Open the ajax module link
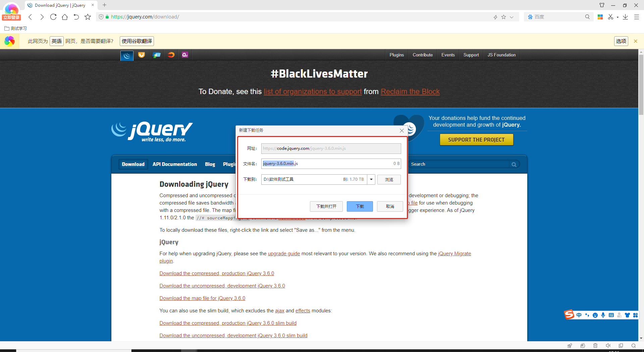 280,311
